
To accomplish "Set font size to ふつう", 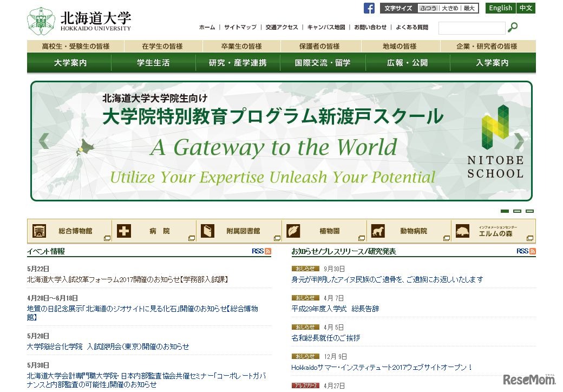I will tap(428, 8).
